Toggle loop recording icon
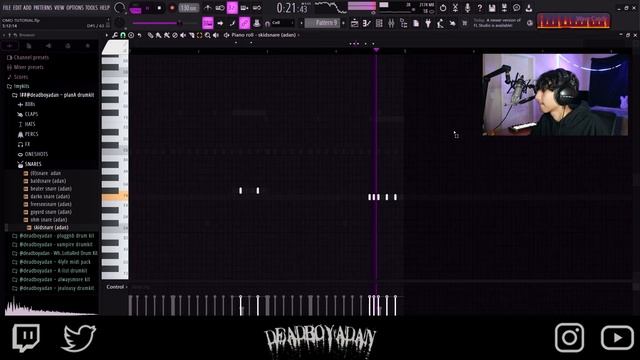 click(x=257, y=8)
